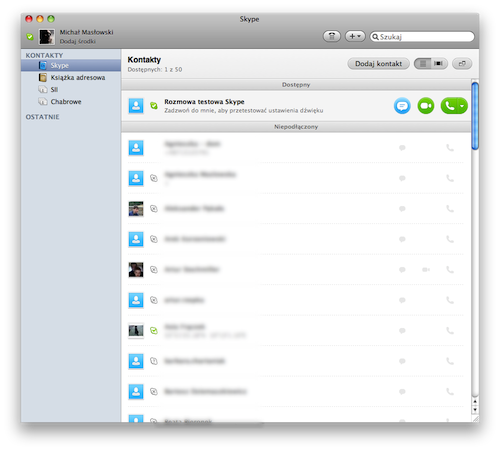Click status icon beside Rozmowa testowa Skype

click(x=154, y=106)
